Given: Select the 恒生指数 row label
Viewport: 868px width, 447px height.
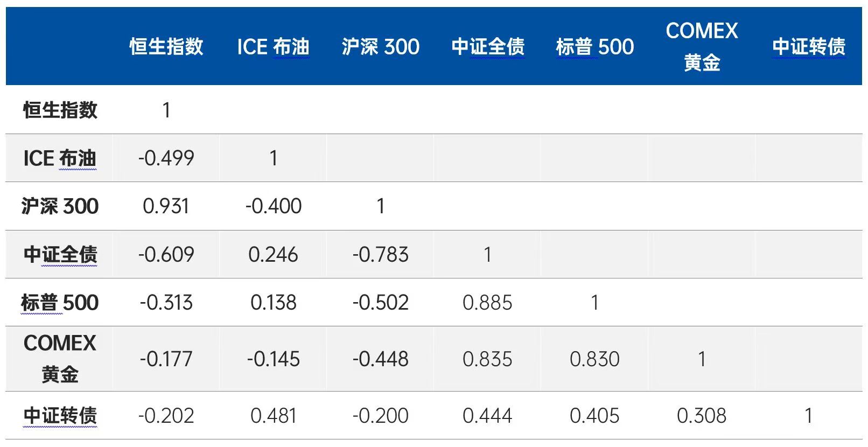Looking at the screenshot, I should [60, 110].
